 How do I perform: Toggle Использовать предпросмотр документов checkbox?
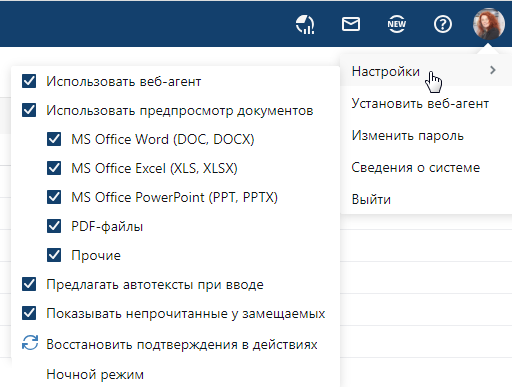pyautogui.click(x=29, y=110)
